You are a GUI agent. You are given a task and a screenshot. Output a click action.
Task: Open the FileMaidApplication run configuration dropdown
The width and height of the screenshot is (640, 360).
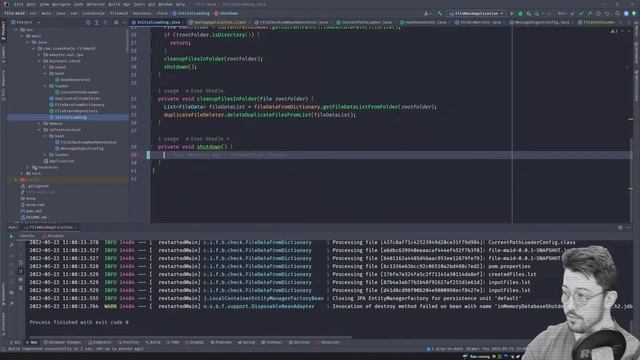tap(476, 13)
